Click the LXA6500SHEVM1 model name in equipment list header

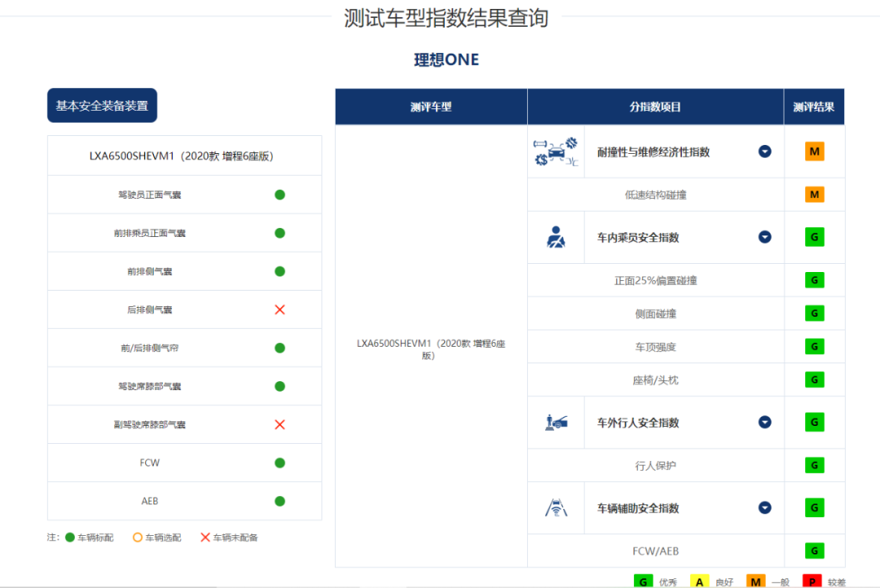pyautogui.click(x=181, y=156)
